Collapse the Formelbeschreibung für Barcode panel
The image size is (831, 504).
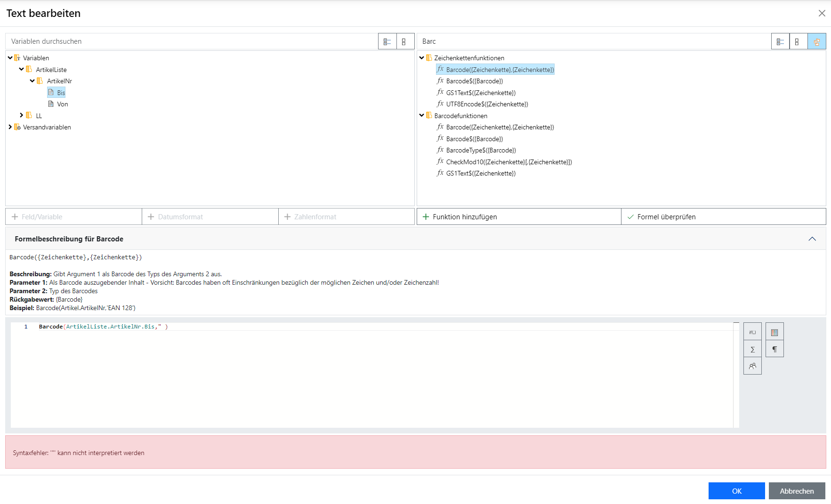pyautogui.click(x=812, y=239)
